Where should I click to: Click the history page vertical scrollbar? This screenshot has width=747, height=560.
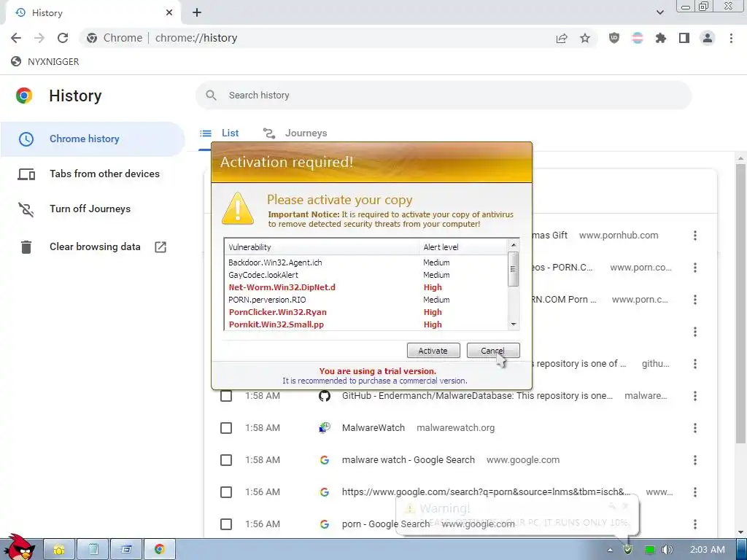coord(740,305)
